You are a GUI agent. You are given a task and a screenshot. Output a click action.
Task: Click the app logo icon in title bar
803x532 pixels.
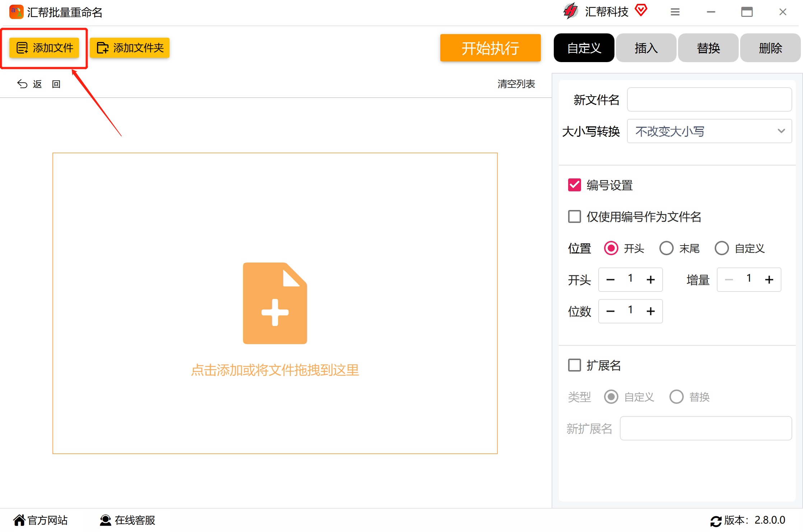[x=16, y=12]
